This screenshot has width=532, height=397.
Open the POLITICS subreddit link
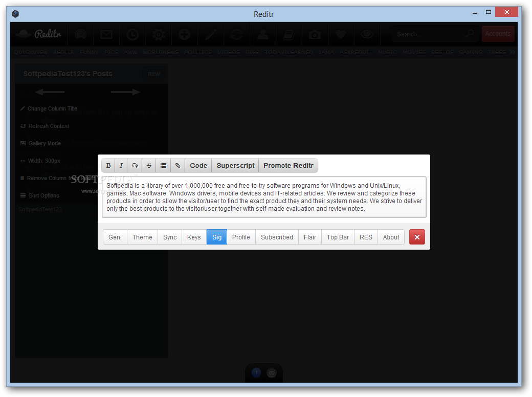coord(198,52)
